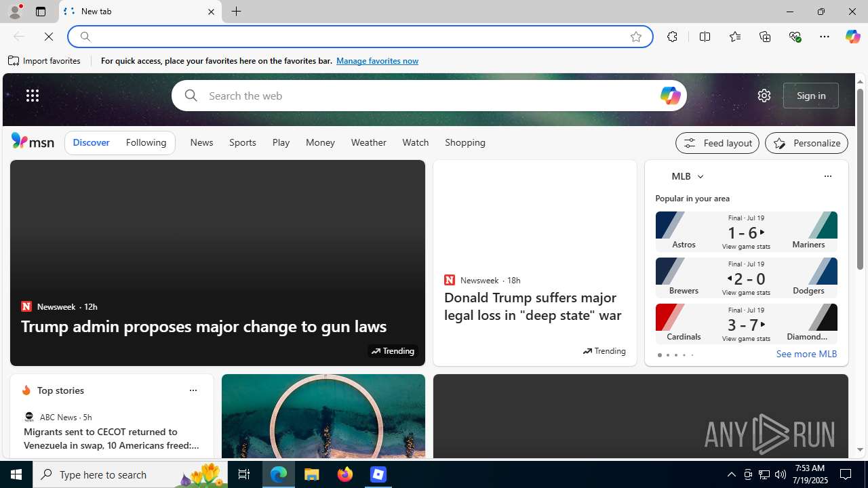Open the Action Center notifications icon

pos(846,474)
